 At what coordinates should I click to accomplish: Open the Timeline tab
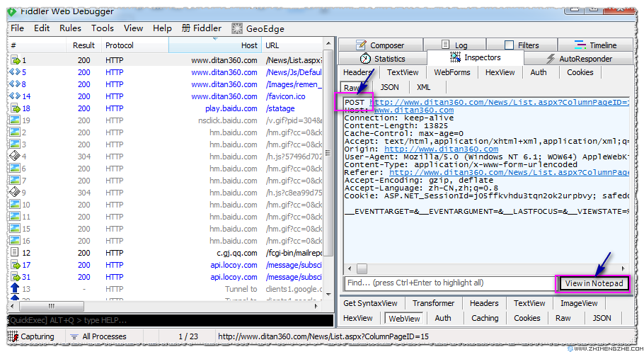[595, 45]
